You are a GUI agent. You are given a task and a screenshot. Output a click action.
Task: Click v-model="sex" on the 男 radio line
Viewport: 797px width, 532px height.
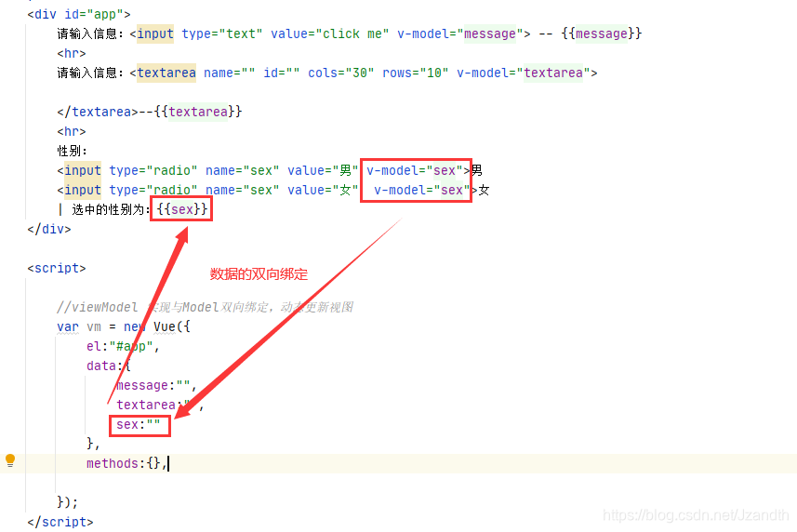tap(415, 171)
